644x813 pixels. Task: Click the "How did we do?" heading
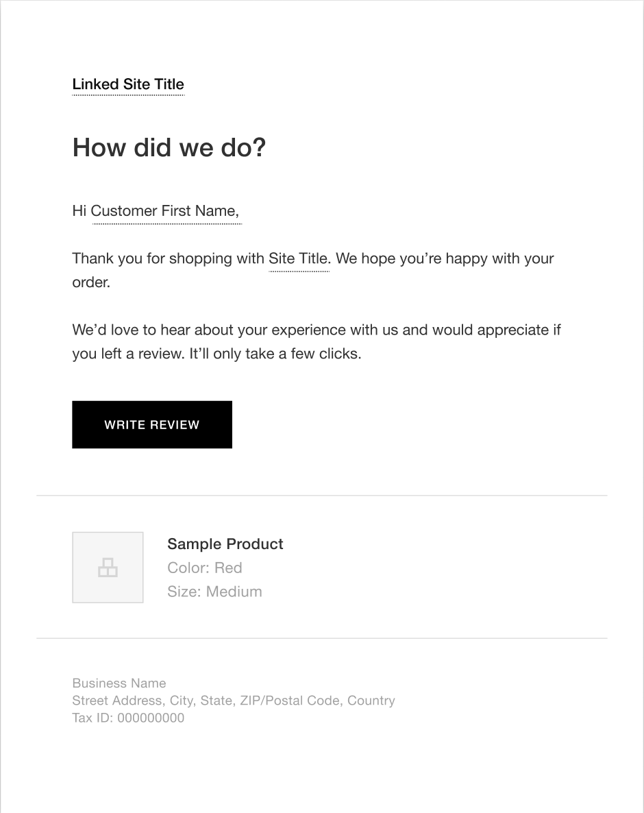point(169,147)
